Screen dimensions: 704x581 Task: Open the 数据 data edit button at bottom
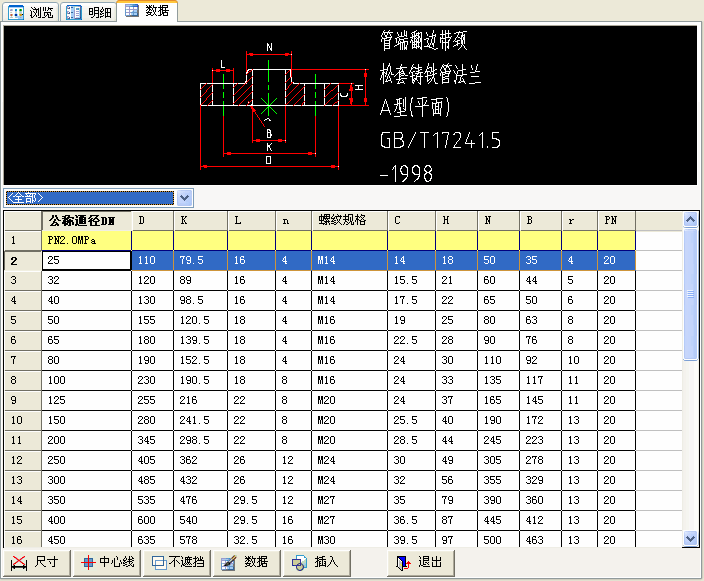point(246,562)
